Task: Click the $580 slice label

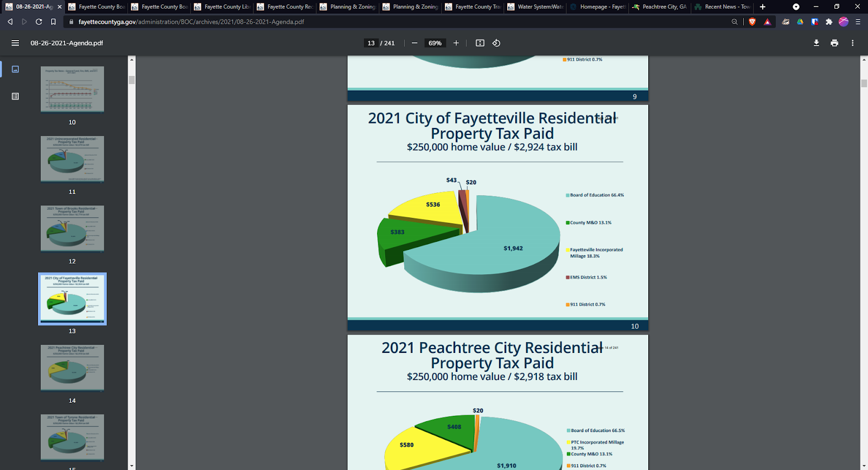Action: [x=406, y=445]
